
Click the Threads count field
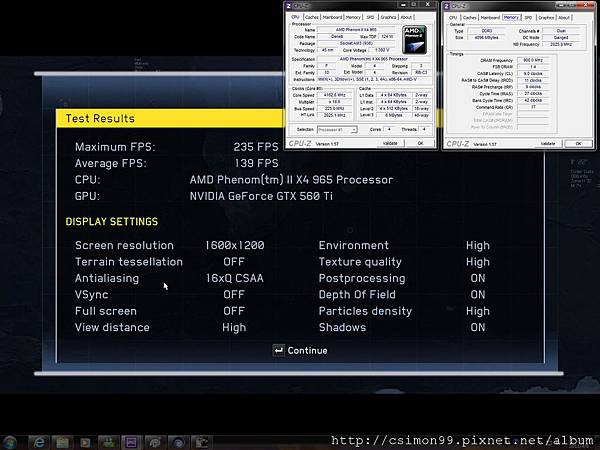(424, 130)
